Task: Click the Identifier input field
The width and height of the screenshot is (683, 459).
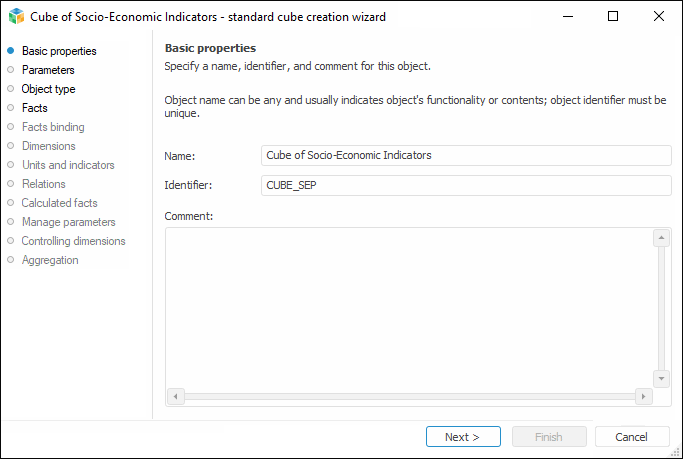Action: tap(465, 186)
